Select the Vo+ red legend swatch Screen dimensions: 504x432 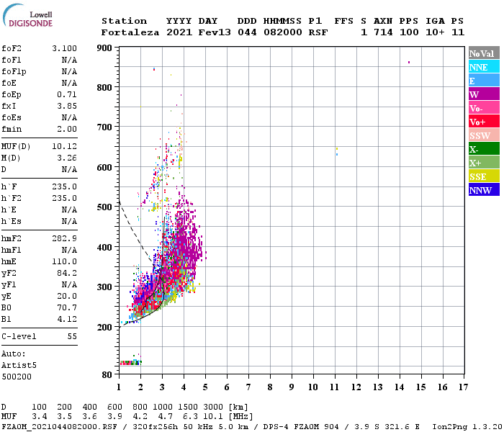pos(484,122)
